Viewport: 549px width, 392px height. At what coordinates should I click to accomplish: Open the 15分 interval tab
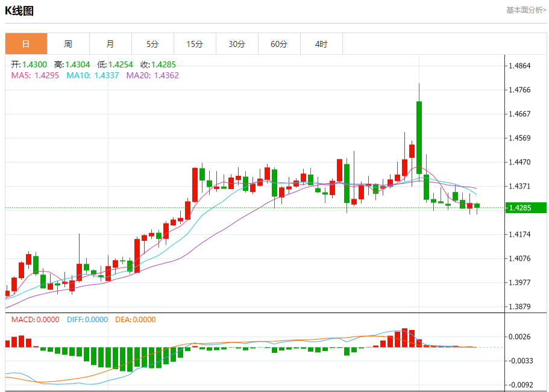195,44
